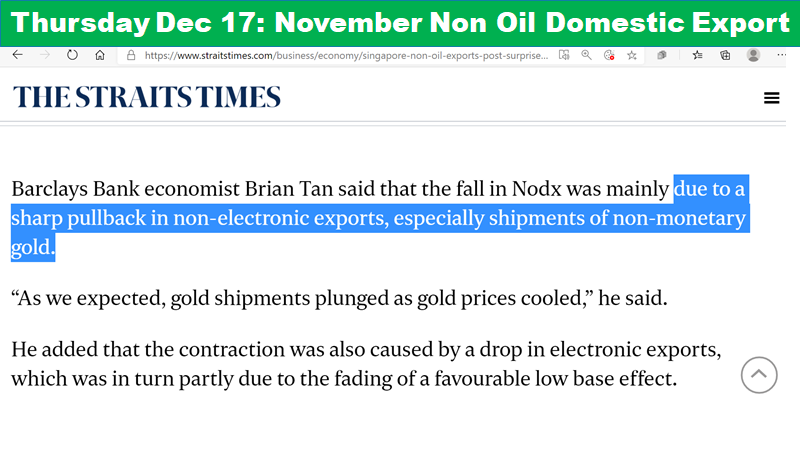Open the zoom magnifier in address bar
The height and width of the screenshot is (450, 800).
pos(586,55)
